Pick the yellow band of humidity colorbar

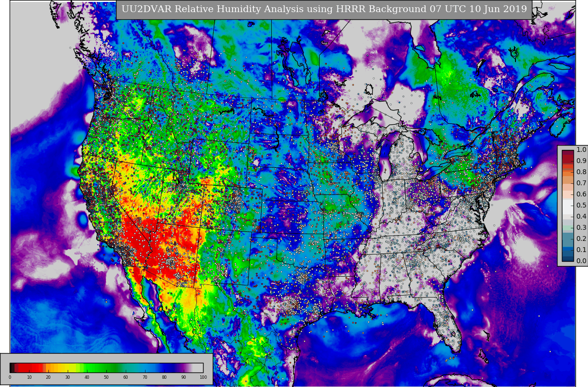[x=68, y=368]
